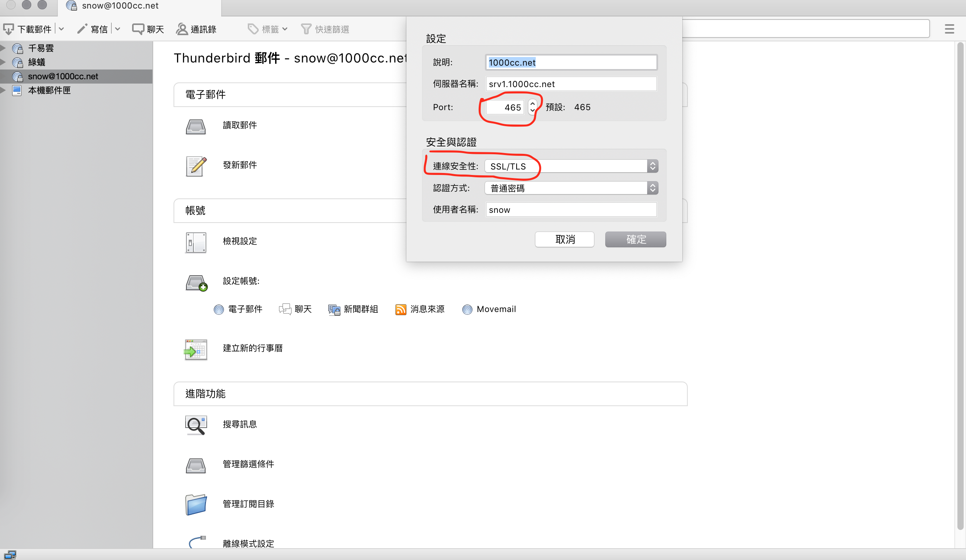Open the 下載郵件 dropdown arrow
Image resolution: width=966 pixels, height=560 pixels.
[x=61, y=29]
